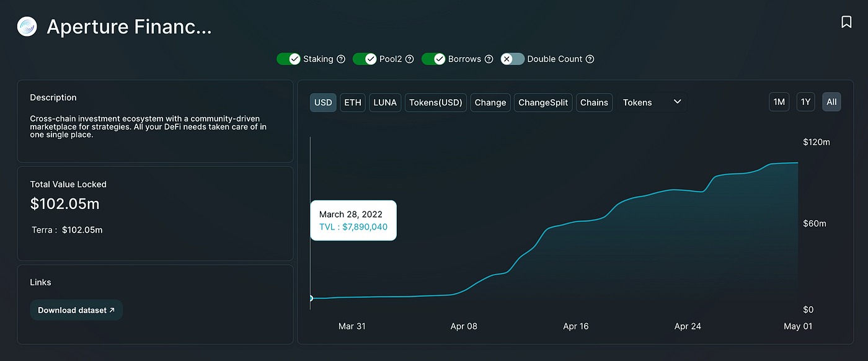Click the March 28, 2022 tooltip date
868x361 pixels.
pos(351,214)
